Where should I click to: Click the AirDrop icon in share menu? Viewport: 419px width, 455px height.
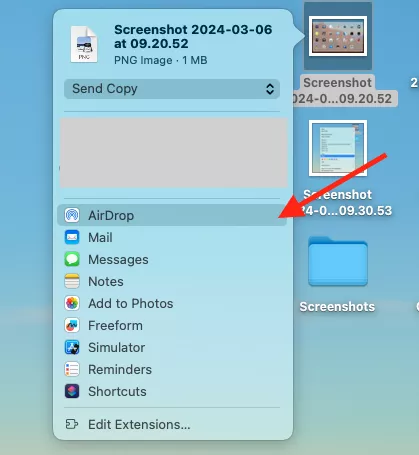pos(72,215)
